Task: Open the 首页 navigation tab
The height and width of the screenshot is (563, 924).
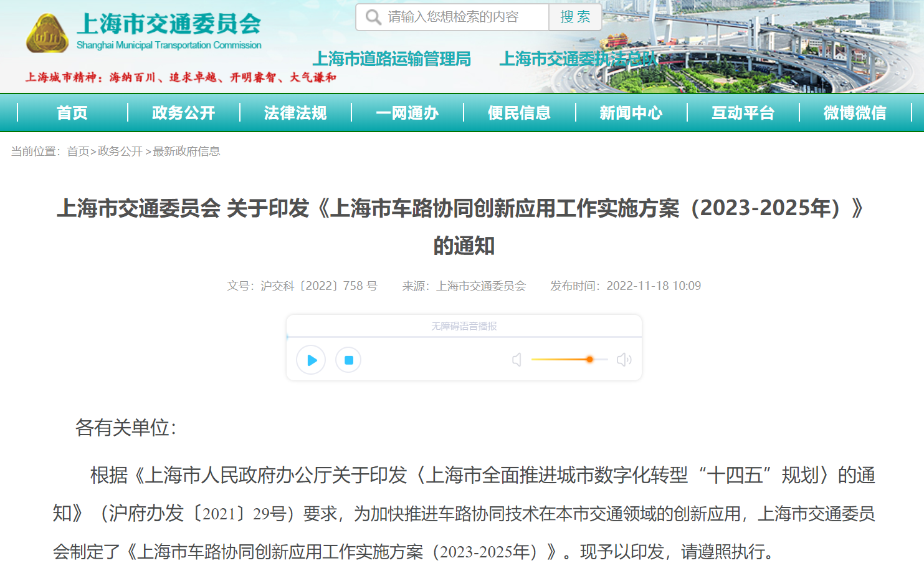Action: (x=72, y=113)
